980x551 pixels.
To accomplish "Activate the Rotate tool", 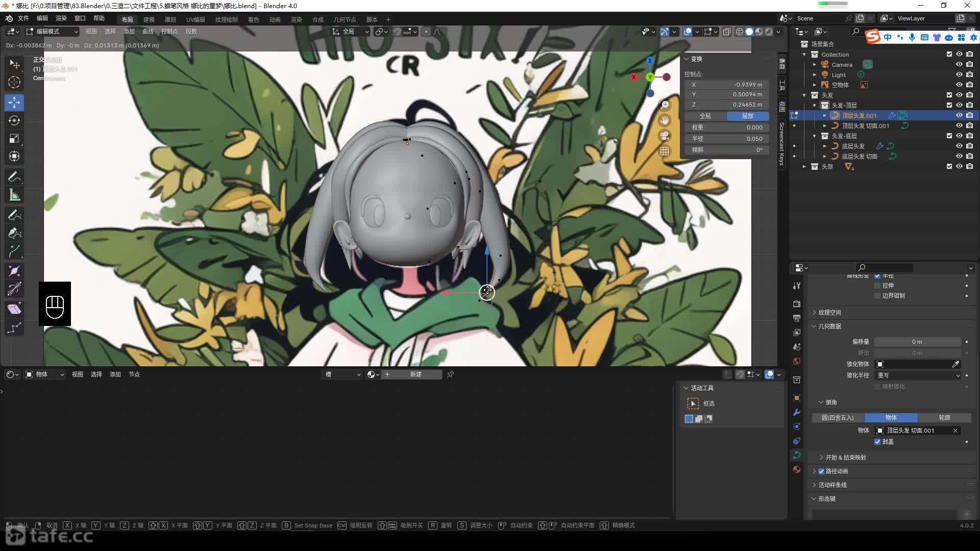I will pyautogui.click(x=14, y=120).
